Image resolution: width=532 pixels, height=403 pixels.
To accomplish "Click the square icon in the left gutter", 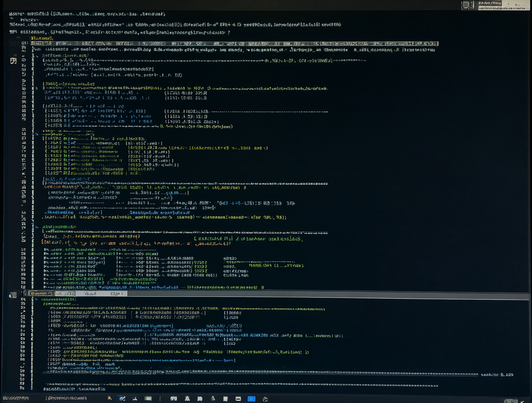I will [13, 61].
